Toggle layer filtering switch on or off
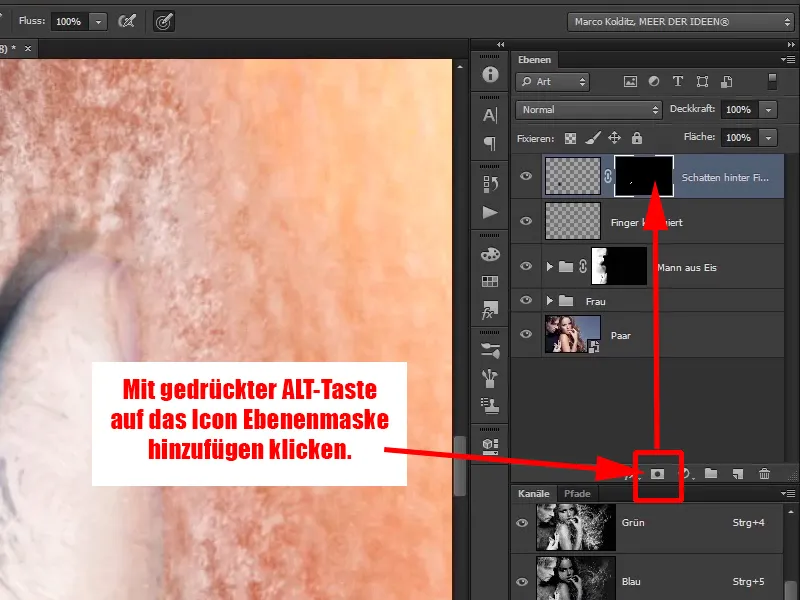 772,82
